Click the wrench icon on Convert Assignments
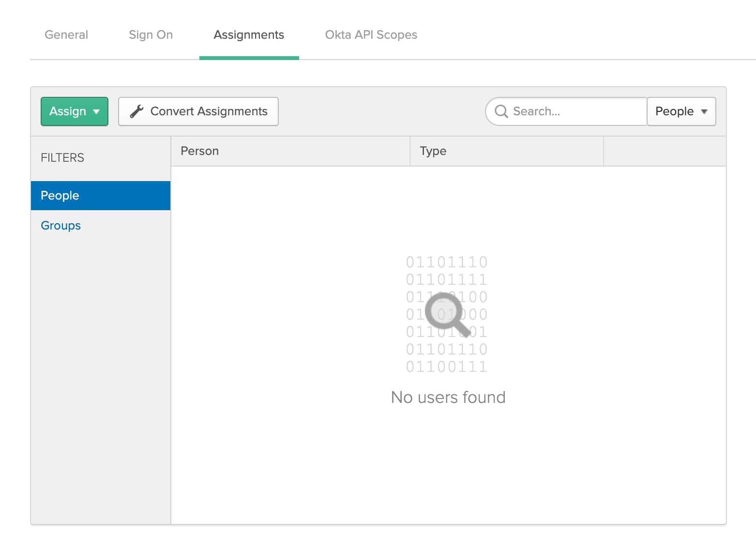The image size is (756, 553). pyautogui.click(x=136, y=111)
